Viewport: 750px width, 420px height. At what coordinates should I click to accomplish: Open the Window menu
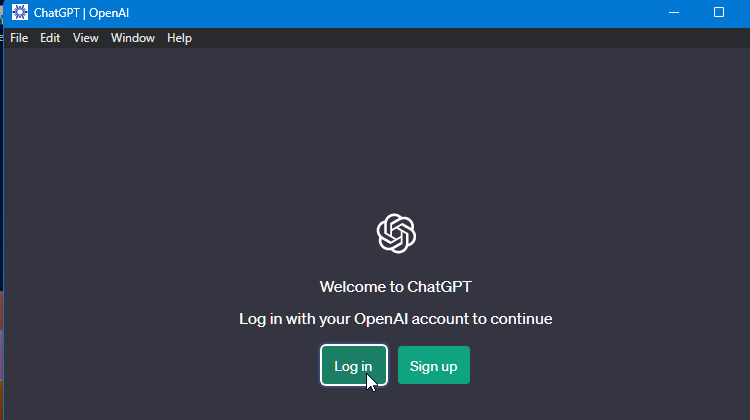point(133,38)
